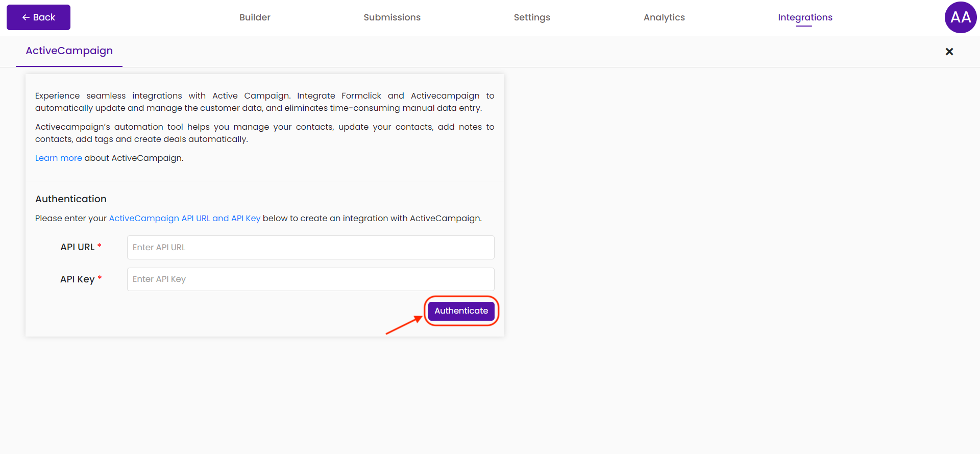Open the AA user avatar menu

pyautogui.click(x=961, y=17)
